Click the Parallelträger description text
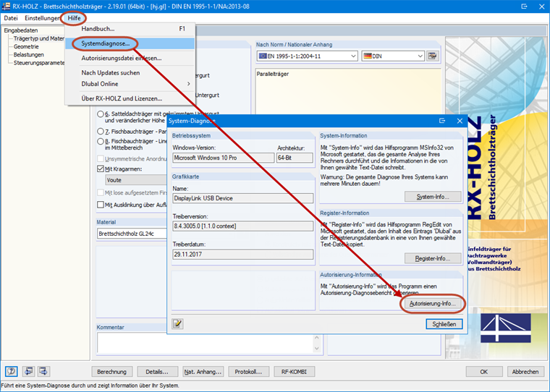The height and width of the screenshot is (392, 550). point(273,74)
